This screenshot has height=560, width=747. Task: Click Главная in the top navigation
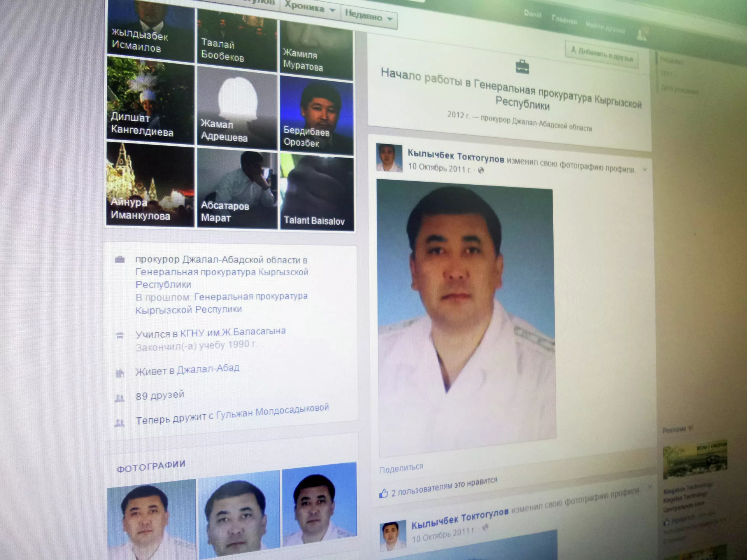point(564,19)
